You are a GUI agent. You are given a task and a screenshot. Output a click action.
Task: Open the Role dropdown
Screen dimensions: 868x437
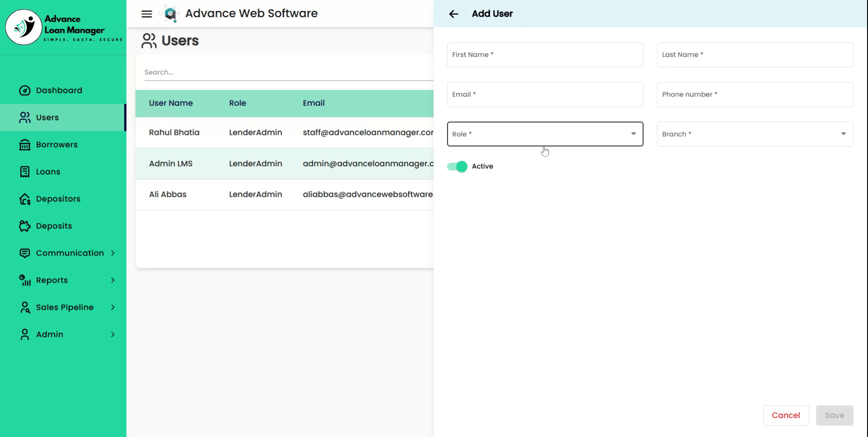[x=545, y=134]
